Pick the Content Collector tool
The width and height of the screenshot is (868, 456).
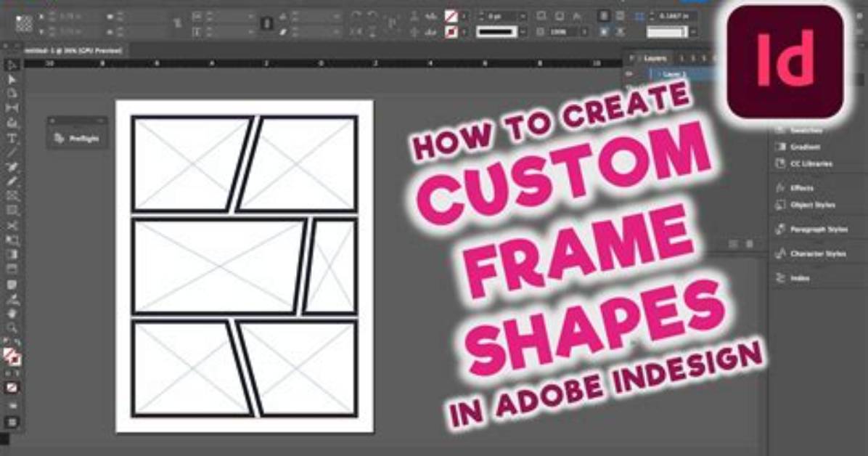12,123
